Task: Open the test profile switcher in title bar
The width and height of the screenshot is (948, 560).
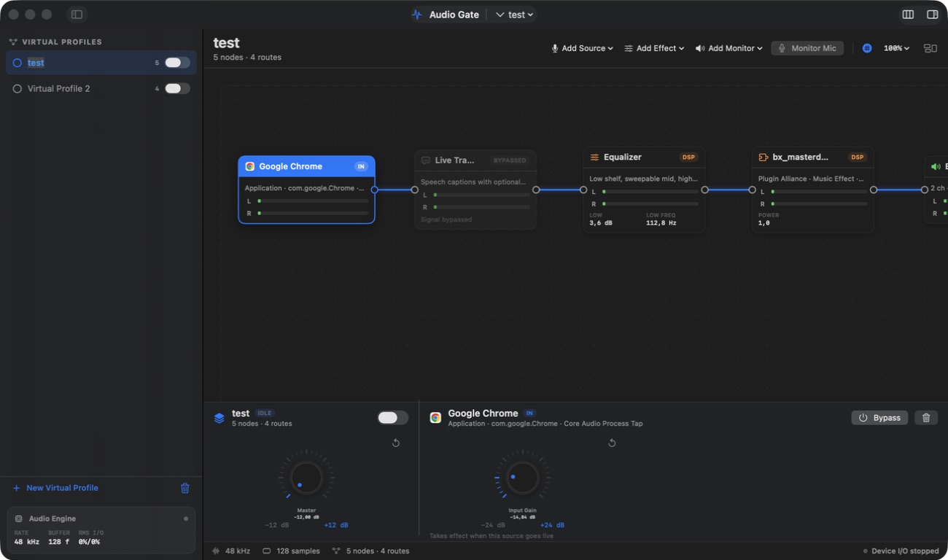Action: (x=514, y=15)
